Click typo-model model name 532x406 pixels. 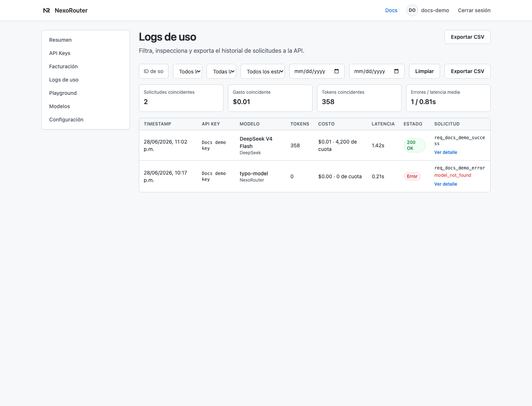pos(254,173)
